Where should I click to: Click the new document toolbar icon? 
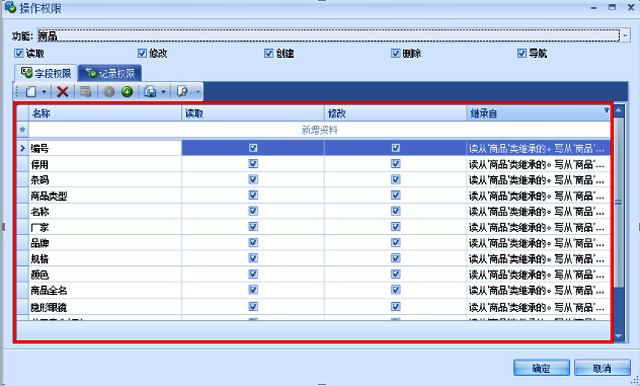tap(31, 92)
